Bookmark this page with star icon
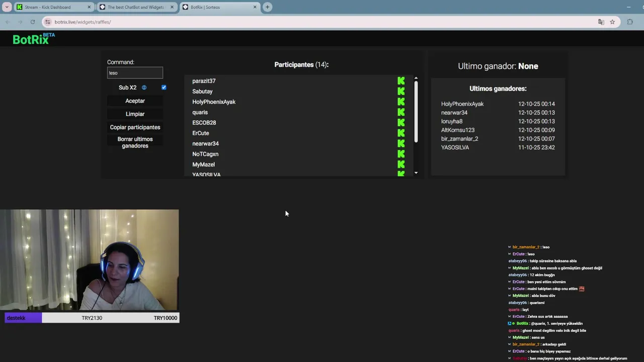Viewport: 644px width, 362px height. tap(612, 22)
